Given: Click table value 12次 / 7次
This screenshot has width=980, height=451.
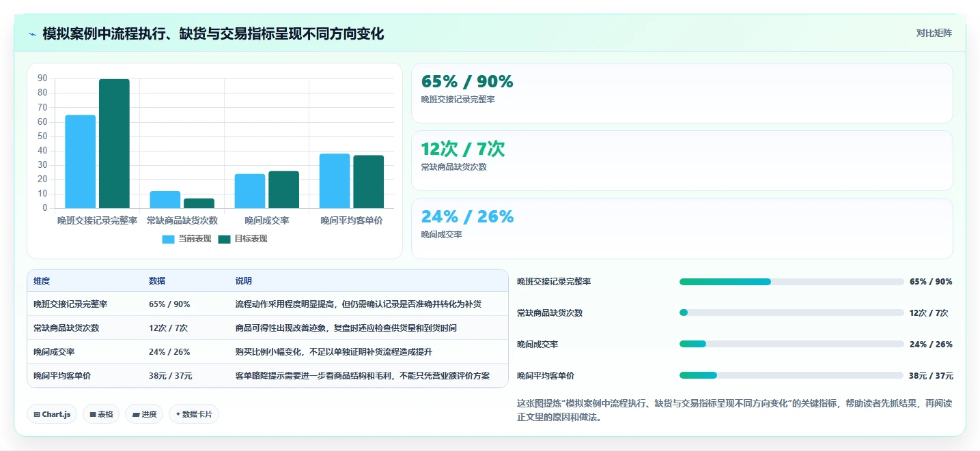Looking at the screenshot, I should 168,328.
